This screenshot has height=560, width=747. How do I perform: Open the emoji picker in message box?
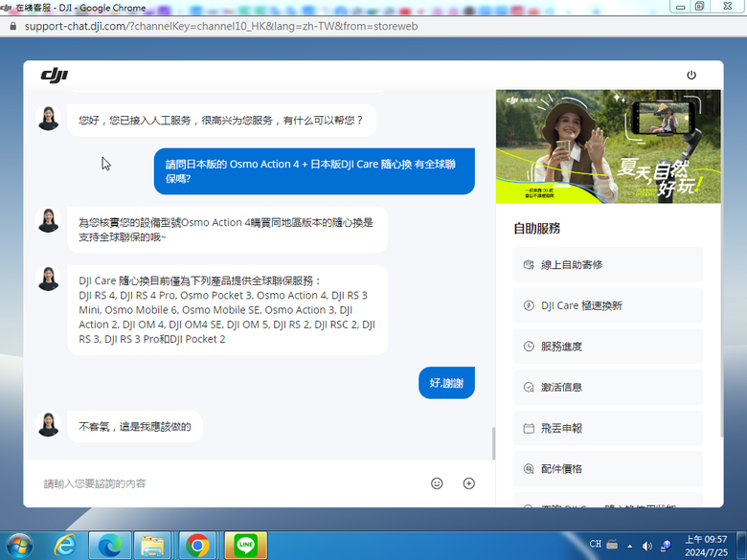(x=437, y=483)
